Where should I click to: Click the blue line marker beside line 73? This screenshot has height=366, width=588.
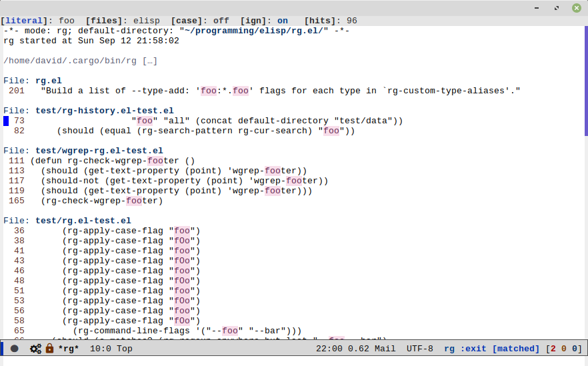click(x=6, y=121)
